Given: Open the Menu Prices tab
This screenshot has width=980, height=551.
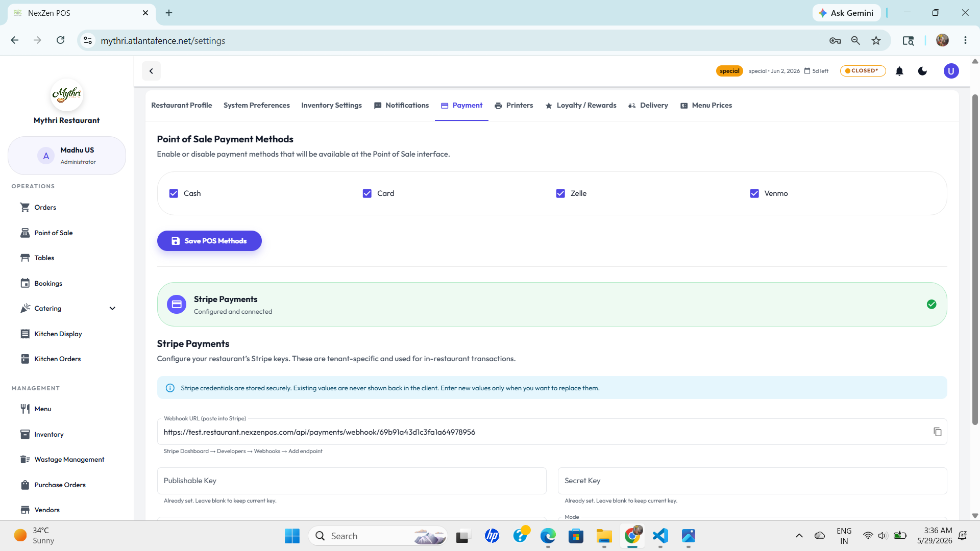Looking at the screenshot, I should click(x=706, y=105).
